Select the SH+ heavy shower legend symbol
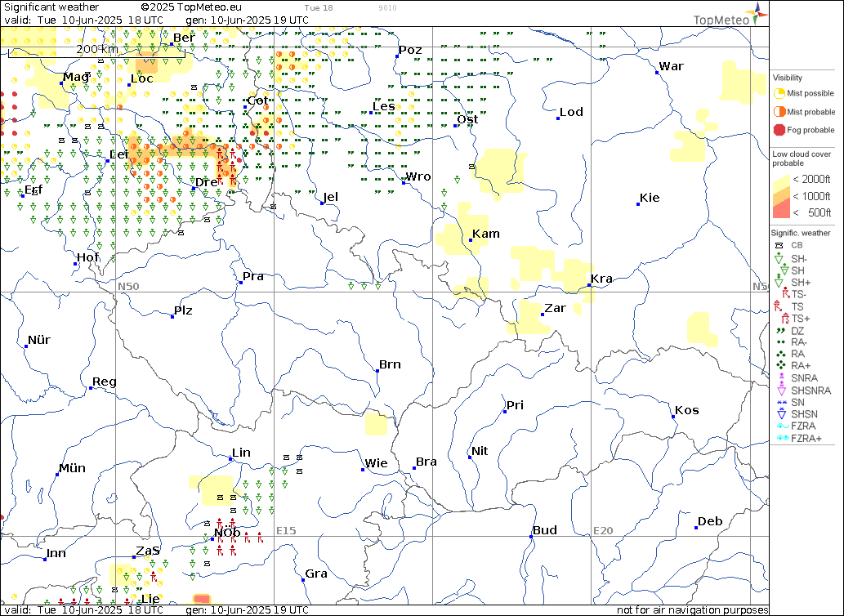844x616 pixels. pyautogui.click(x=779, y=281)
